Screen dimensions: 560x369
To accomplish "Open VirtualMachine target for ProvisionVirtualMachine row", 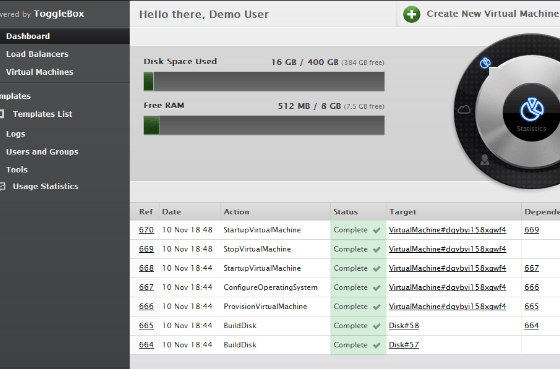I will (x=447, y=306).
